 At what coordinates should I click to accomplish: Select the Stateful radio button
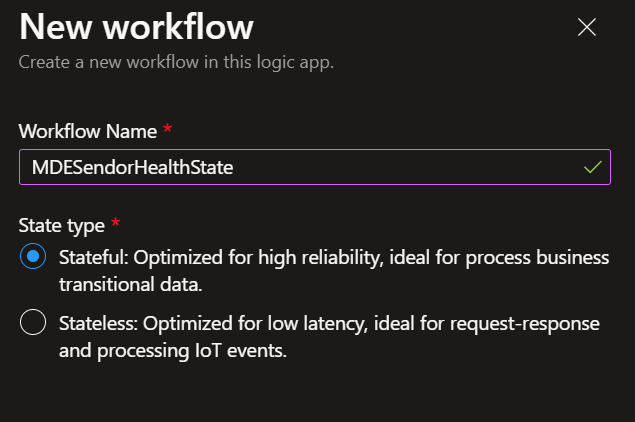[33, 257]
